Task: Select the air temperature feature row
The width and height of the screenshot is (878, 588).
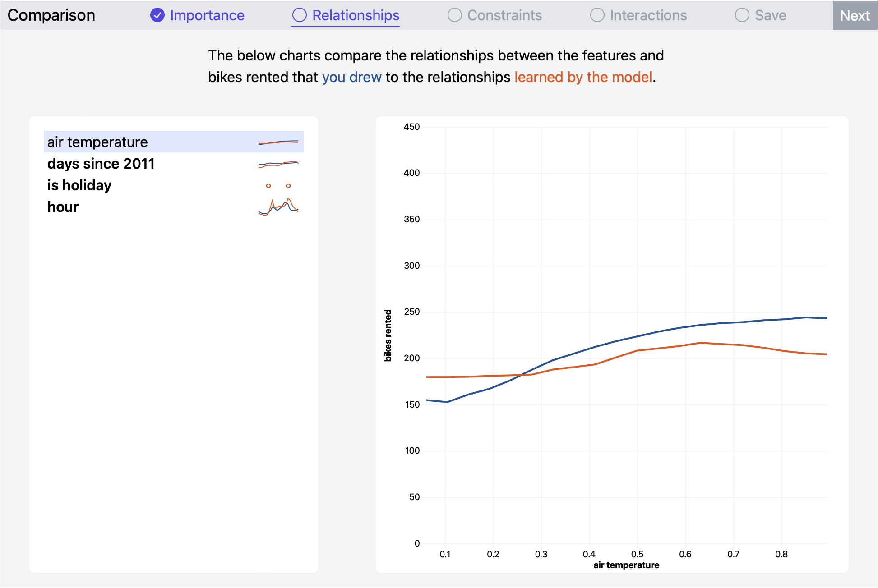Action: [x=97, y=142]
